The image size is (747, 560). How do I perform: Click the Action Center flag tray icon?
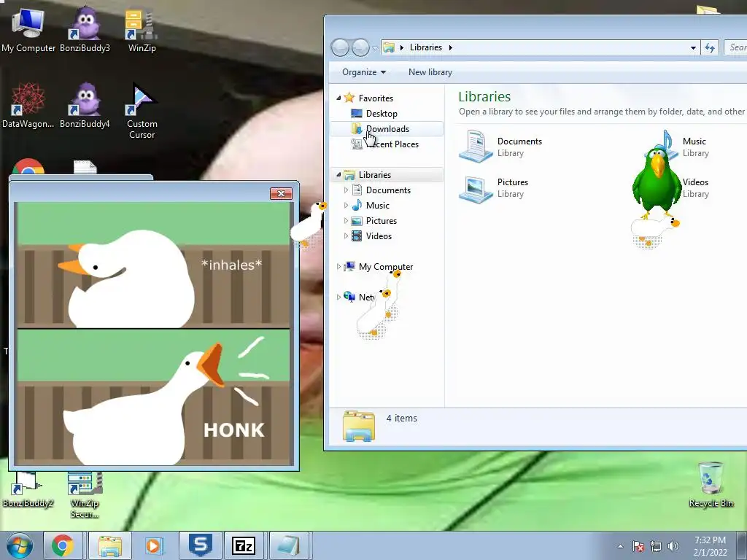[638, 546]
